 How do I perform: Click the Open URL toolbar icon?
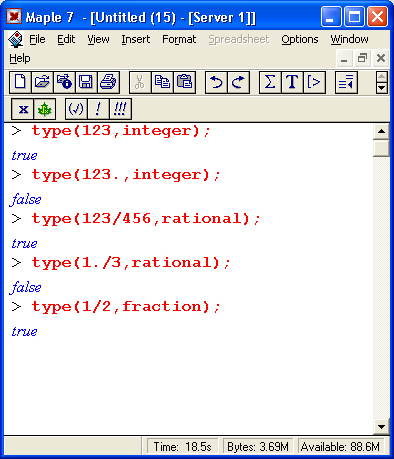pos(64,82)
